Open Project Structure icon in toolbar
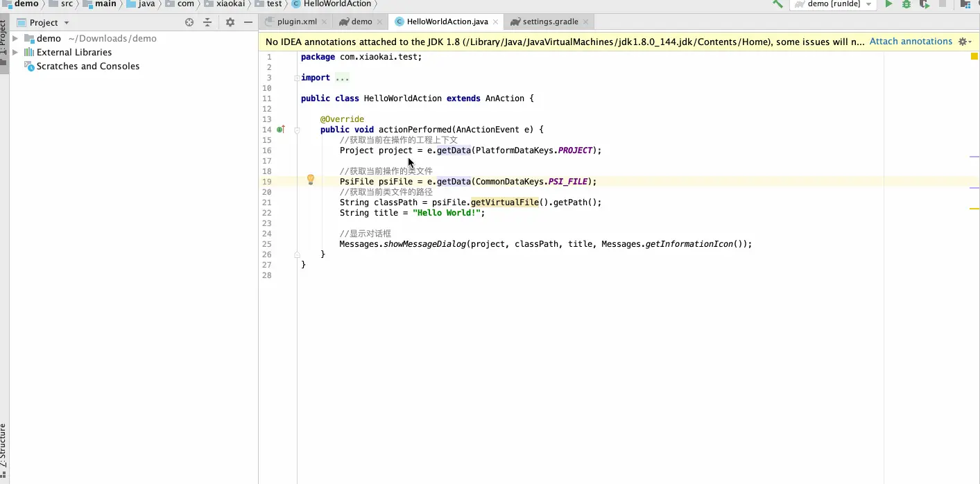The width and height of the screenshot is (980, 484). click(965, 3)
